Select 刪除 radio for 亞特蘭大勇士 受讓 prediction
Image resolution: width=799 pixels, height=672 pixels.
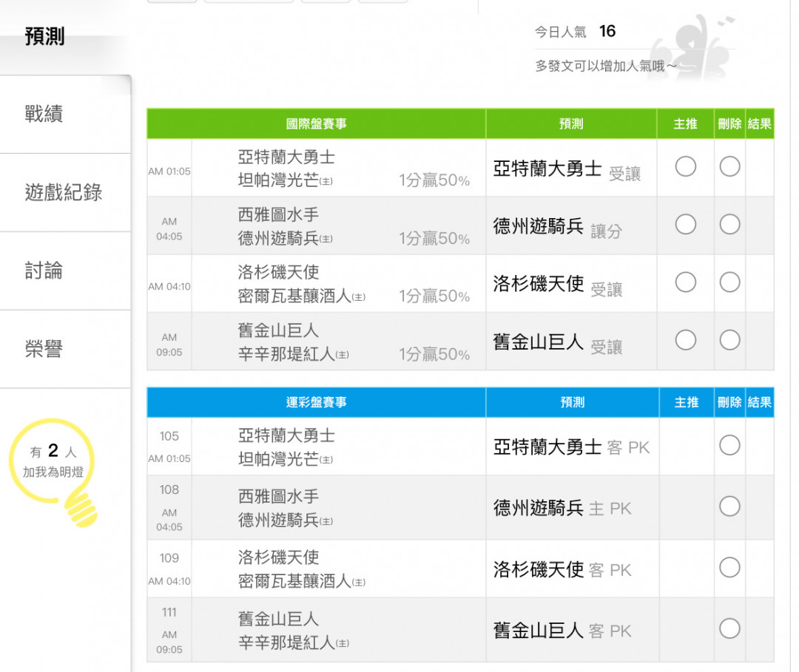click(x=729, y=166)
